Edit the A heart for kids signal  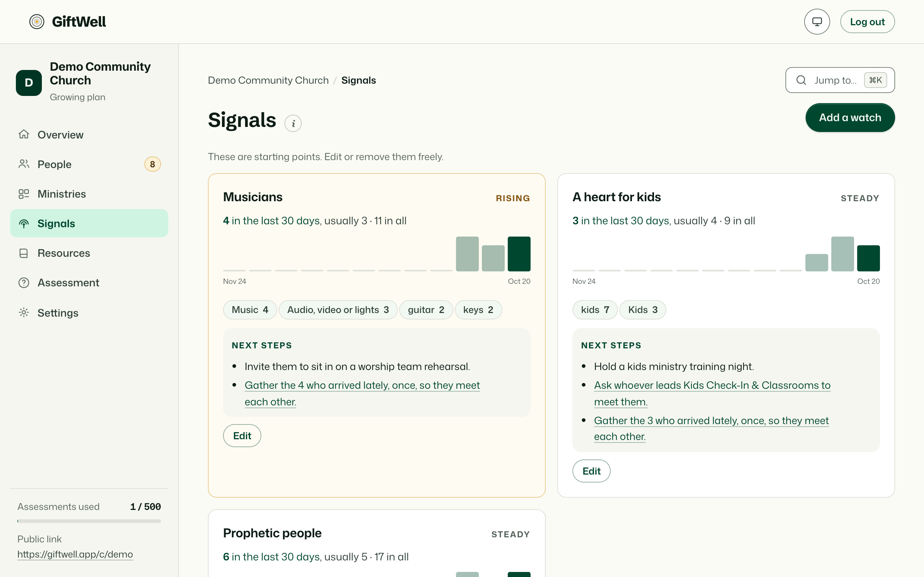(x=592, y=471)
